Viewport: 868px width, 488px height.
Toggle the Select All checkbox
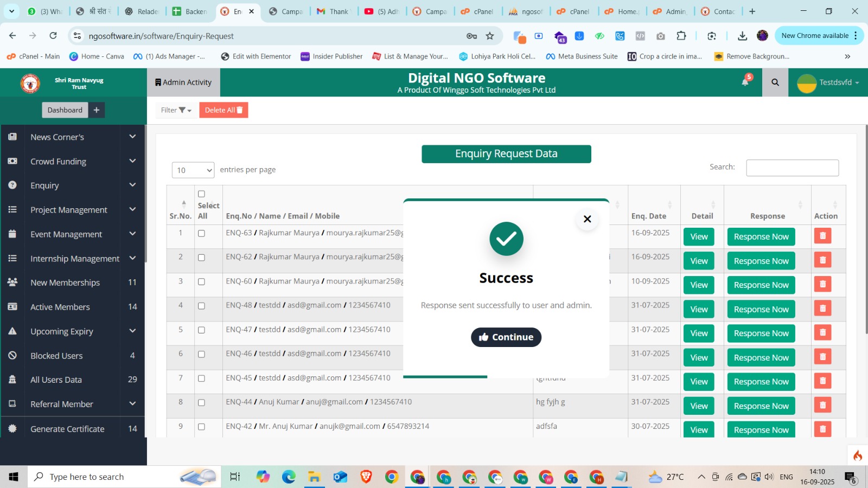[201, 194]
